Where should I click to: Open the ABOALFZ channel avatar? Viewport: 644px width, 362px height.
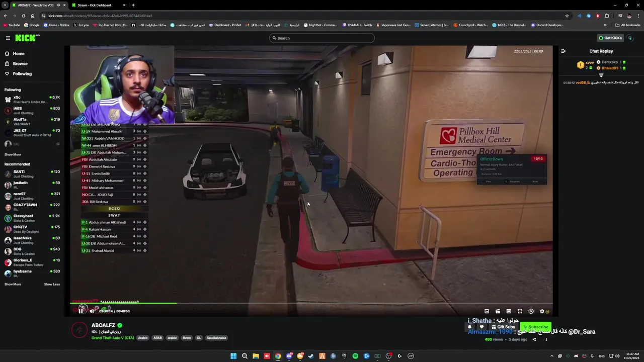tap(79, 330)
